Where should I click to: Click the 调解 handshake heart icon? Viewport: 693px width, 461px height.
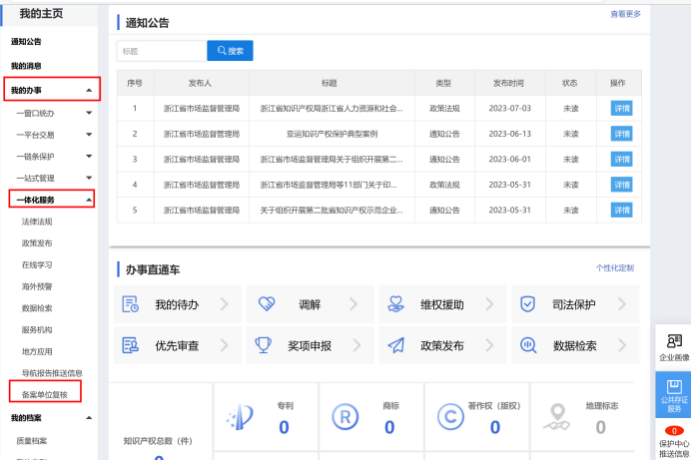(267, 304)
